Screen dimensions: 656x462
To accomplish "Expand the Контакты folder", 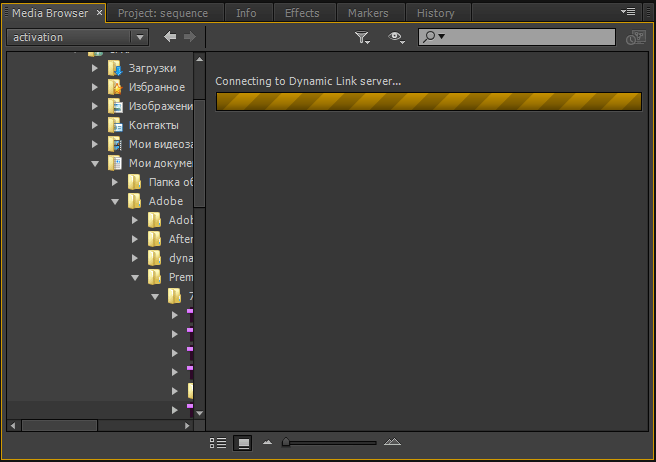I will (x=95, y=125).
